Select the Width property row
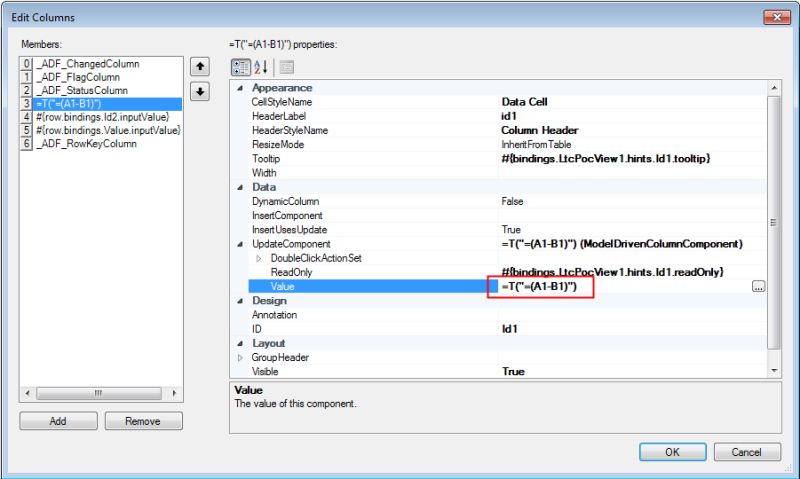The height and width of the screenshot is (479, 800). [508, 173]
